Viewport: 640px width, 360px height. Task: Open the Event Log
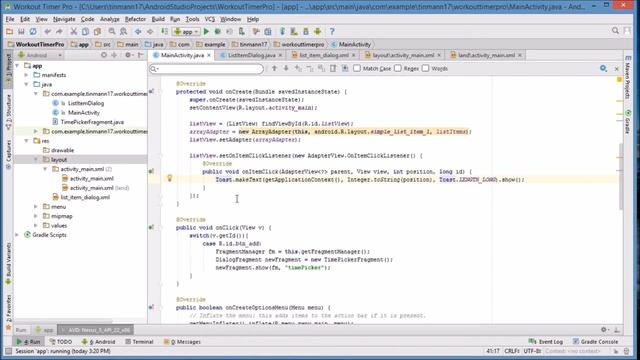click(546, 342)
